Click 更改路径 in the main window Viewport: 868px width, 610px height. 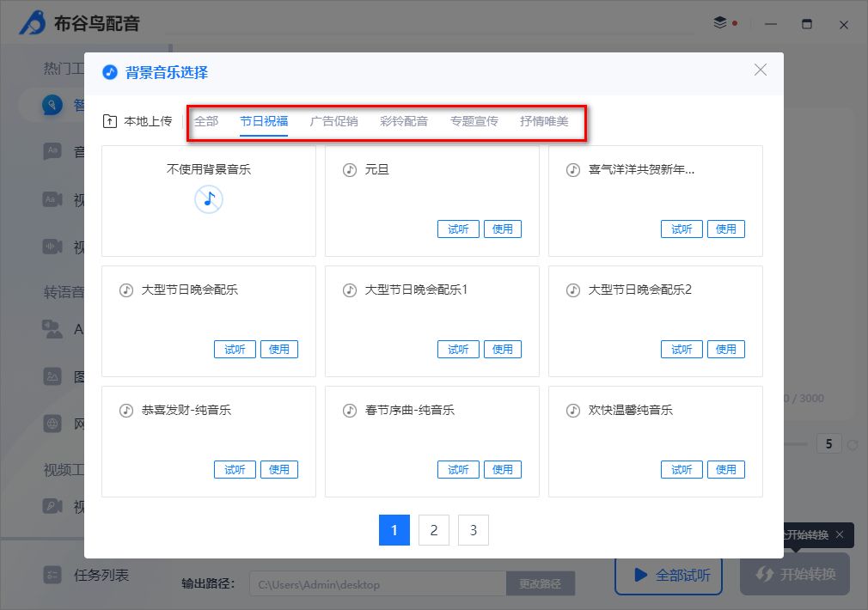tap(541, 584)
